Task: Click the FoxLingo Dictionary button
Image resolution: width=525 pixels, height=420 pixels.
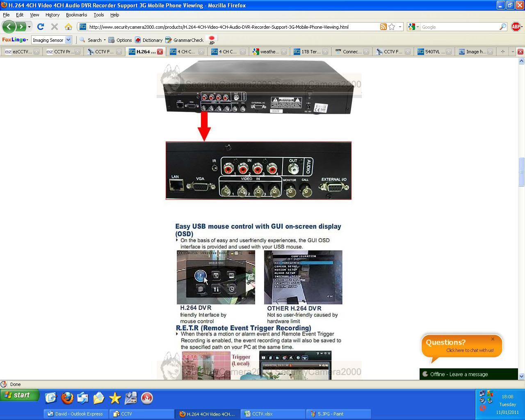Action: point(148,40)
